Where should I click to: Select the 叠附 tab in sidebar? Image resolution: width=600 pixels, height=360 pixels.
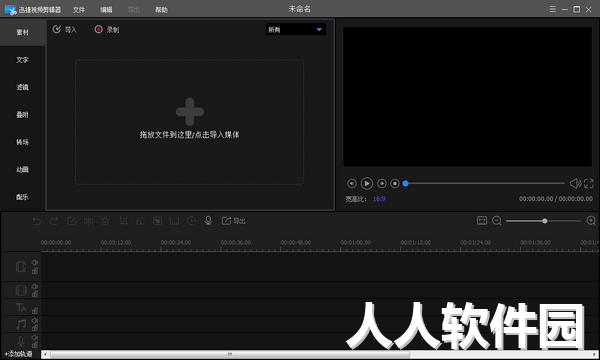coord(23,115)
